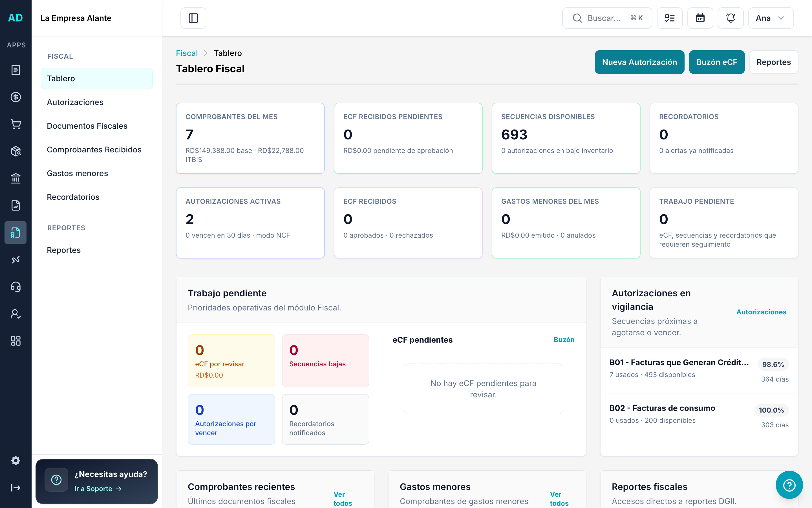
Task: Open the Secuencias disponibles card
Action: click(566, 138)
